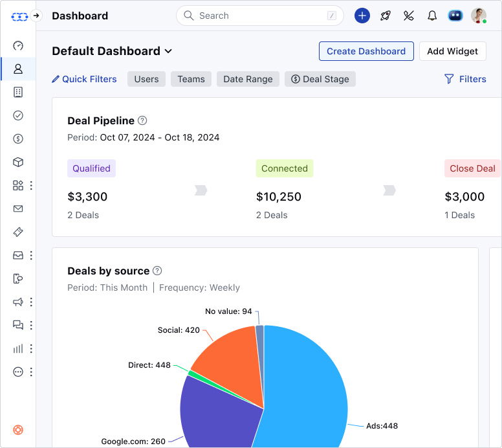Open the phone chat icon in sidebar
Screen dimensions: 502x448
click(18, 278)
